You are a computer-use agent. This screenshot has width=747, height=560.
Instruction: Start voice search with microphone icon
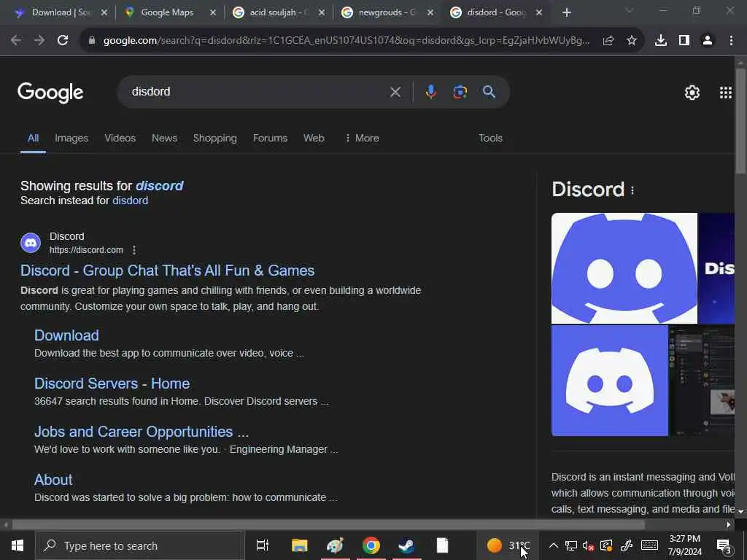point(430,92)
